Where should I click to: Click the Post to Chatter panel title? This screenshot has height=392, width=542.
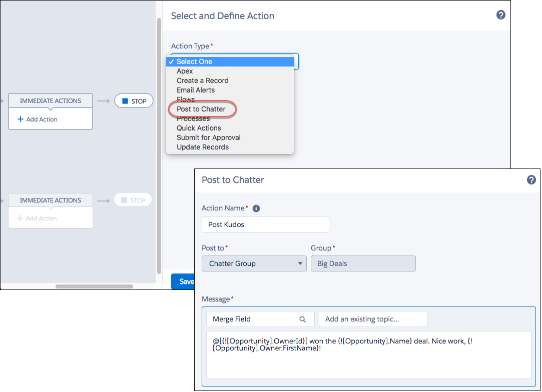(x=233, y=180)
